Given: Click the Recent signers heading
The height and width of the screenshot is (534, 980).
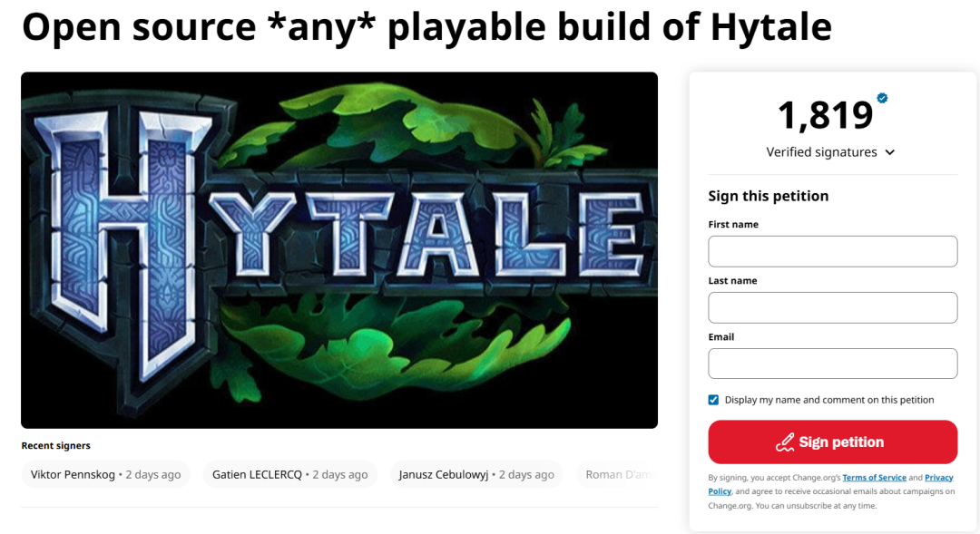Looking at the screenshot, I should (x=56, y=445).
